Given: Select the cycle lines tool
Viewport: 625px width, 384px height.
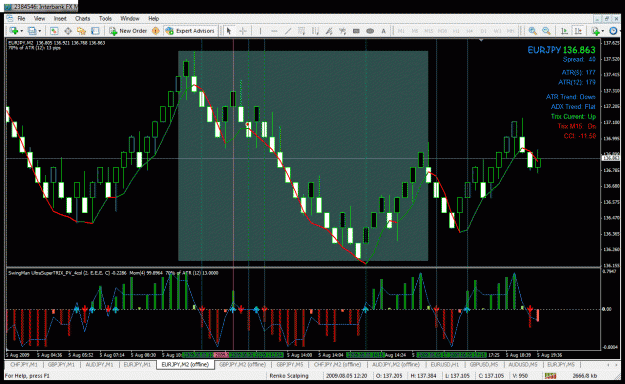Looking at the screenshot, I should point(342,31).
